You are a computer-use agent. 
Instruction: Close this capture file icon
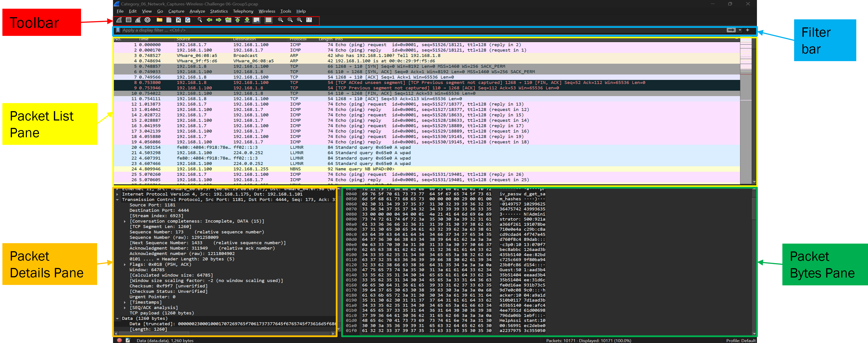[x=178, y=20]
